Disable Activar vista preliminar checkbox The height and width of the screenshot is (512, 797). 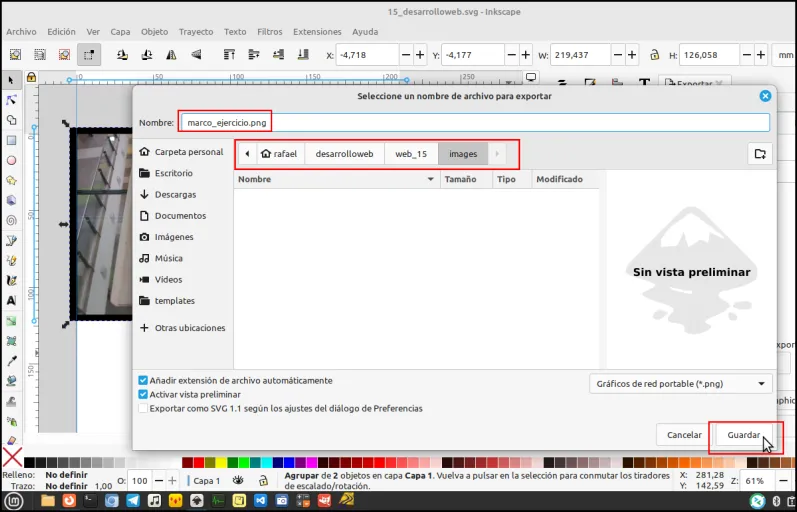[143, 395]
